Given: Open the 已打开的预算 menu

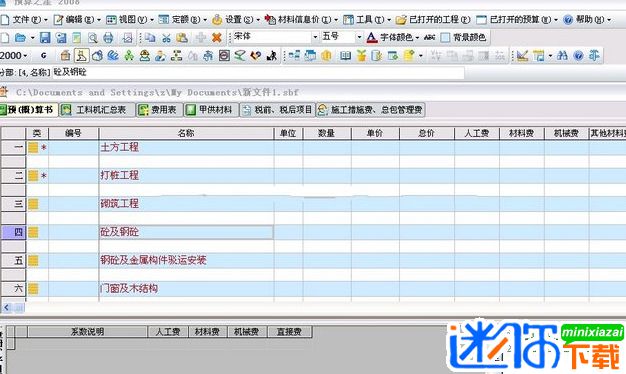Looking at the screenshot, I should 517,19.
